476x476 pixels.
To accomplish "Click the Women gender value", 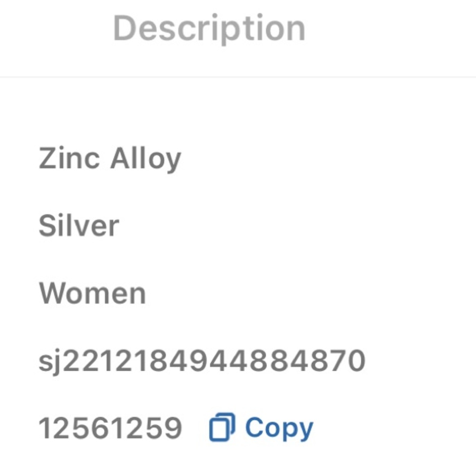I will (92, 294).
